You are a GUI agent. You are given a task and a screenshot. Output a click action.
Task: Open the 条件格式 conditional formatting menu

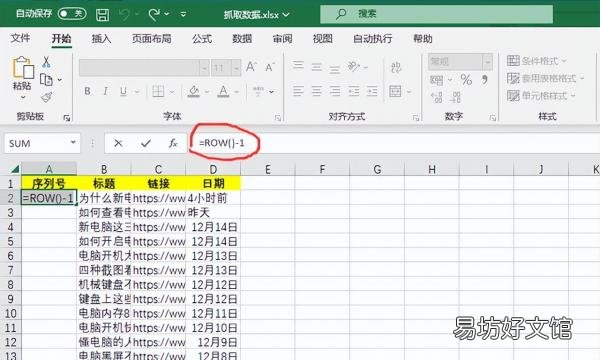coord(536,60)
